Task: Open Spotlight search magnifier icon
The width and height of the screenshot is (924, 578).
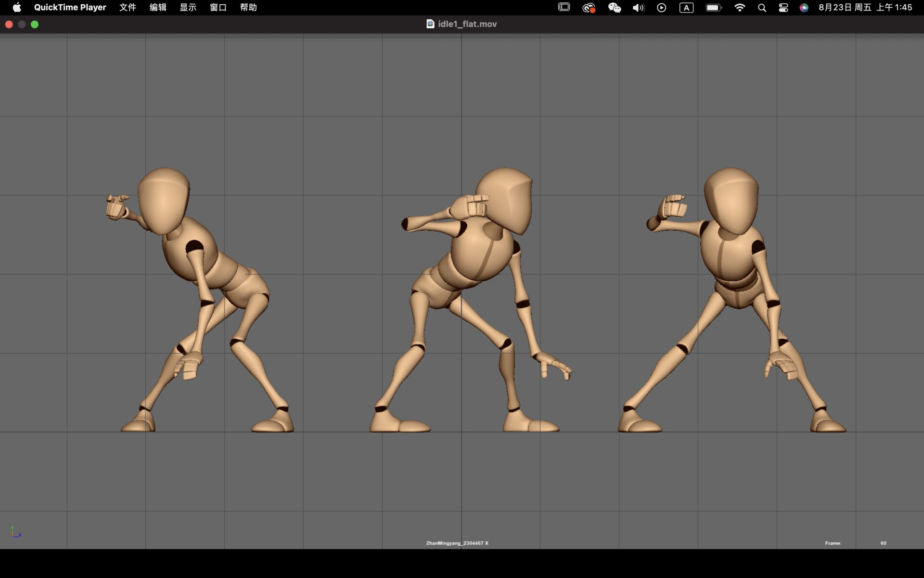Action: coord(762,7)
